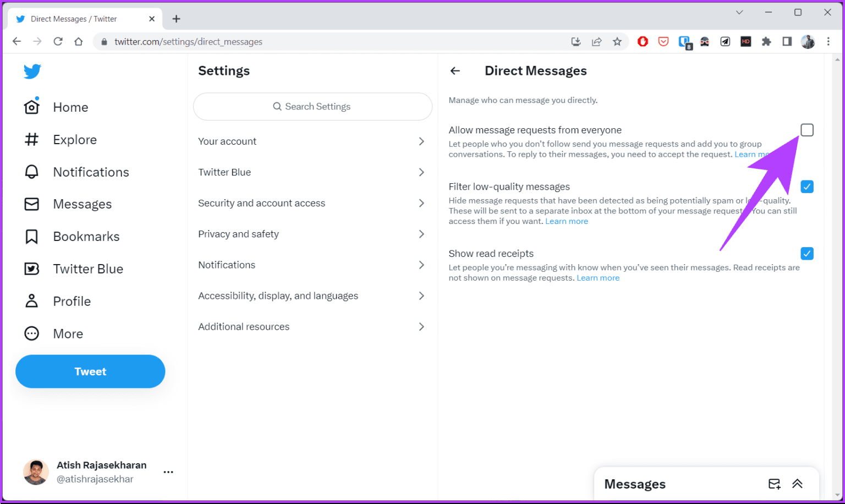Open the Bookmarks icon
The width and height of the screenshot is (845, 504).
[32, 237]
